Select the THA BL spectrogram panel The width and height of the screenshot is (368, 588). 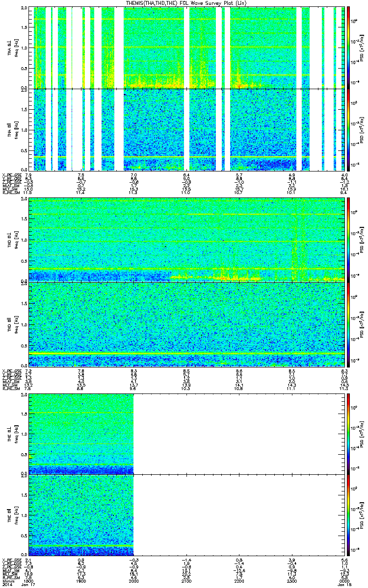pos(187,48)
